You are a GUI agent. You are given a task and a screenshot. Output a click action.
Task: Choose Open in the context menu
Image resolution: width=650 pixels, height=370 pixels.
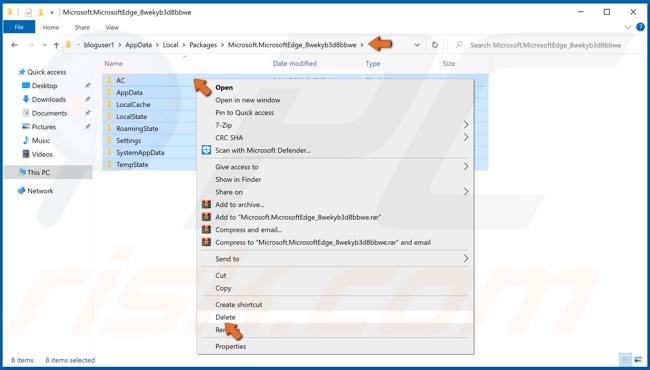pyautogui.click(x=335, y=87)
